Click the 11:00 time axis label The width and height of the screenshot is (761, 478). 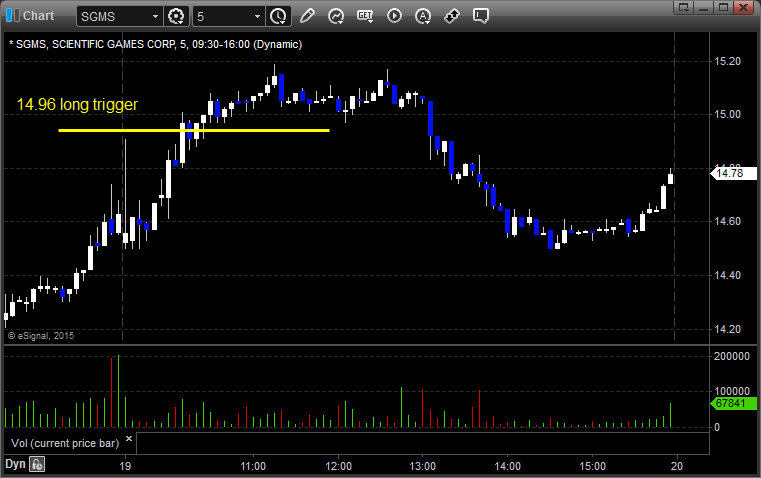click(x=253, y=466)
